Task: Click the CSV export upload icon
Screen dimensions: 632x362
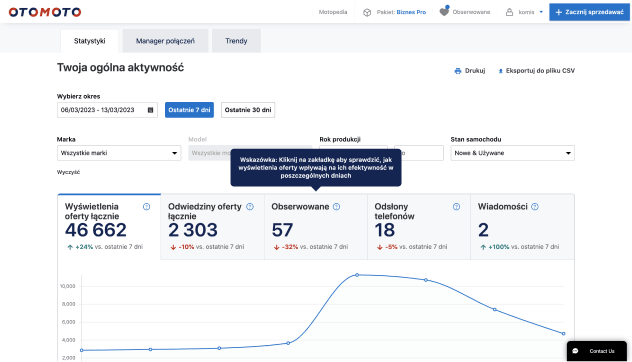Action: click(501, 71)
